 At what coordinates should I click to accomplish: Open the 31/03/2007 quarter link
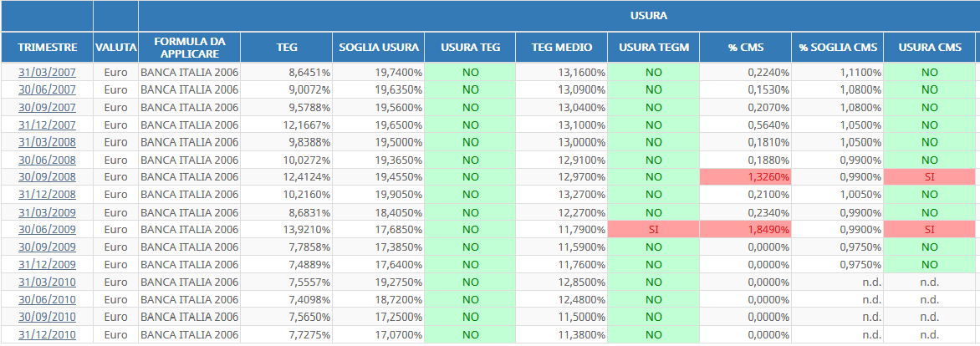tap(47, 73)
